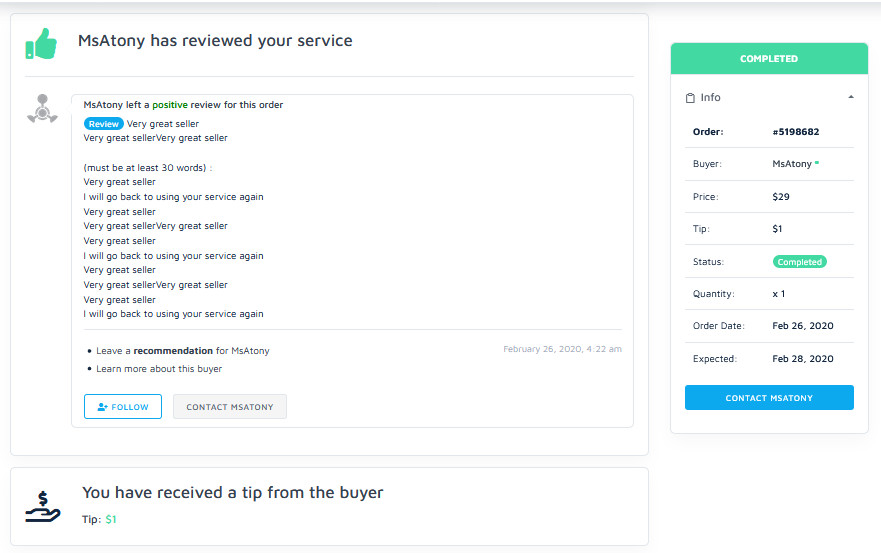Click the Info section header

coord(710,98)
